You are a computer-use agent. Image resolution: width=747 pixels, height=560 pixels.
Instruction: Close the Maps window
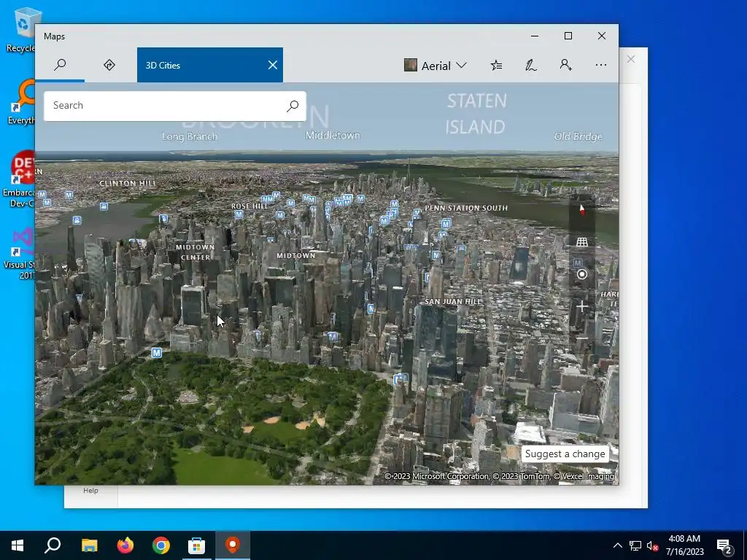coord(602,36)
